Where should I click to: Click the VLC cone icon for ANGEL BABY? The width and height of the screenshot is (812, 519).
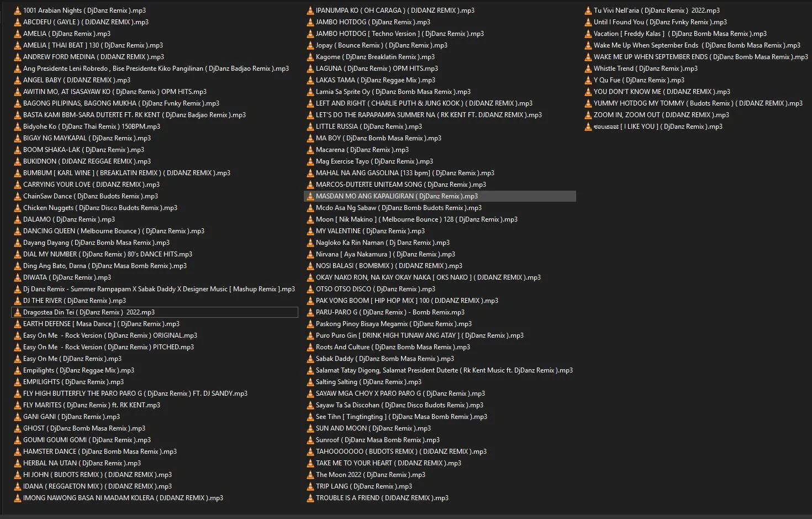pyautogui.click(x=18, y=80)
